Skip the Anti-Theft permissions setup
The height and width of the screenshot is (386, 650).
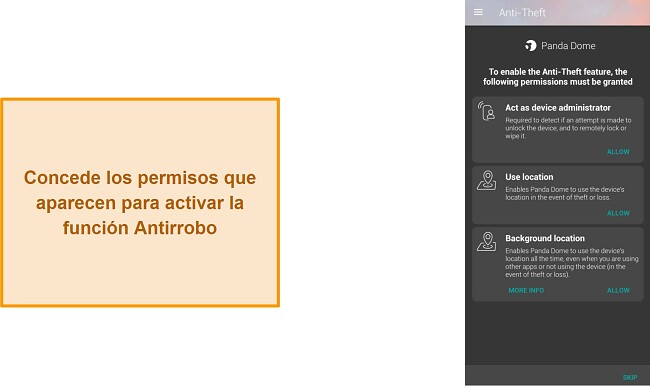pos(630,377)
